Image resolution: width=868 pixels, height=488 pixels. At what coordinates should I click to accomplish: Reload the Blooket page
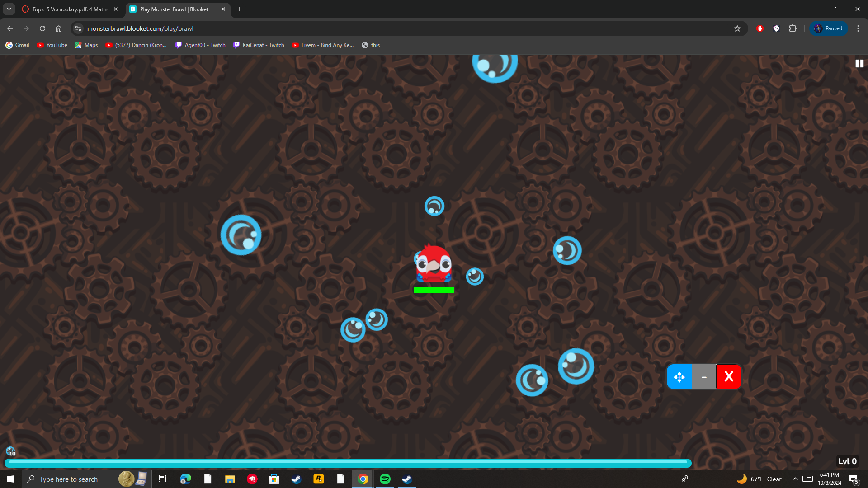42,28
